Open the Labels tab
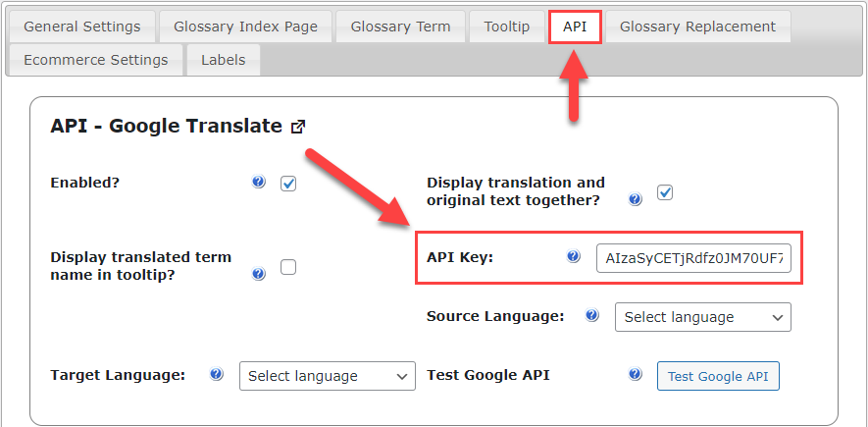Screen dimensions: 868x427 pyautogui.click(x=224, y=60)
